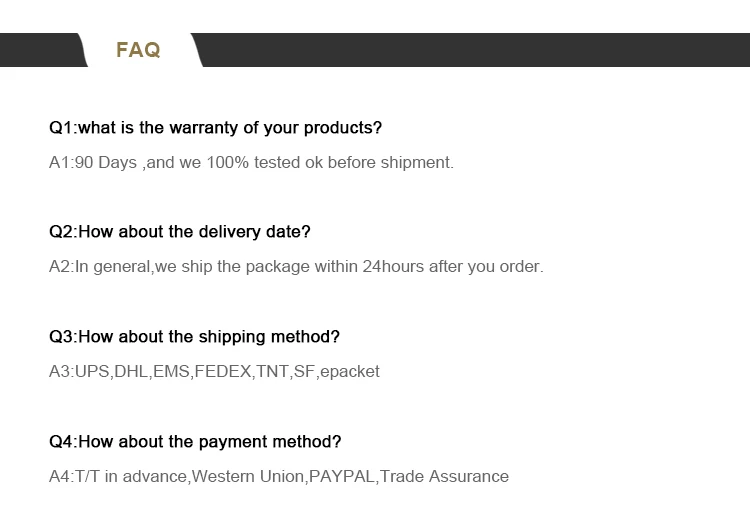The height and width of the screenshot is (517, 750).
Task: Click the A2 ship within 24hours answer
Action: (296, 267)
